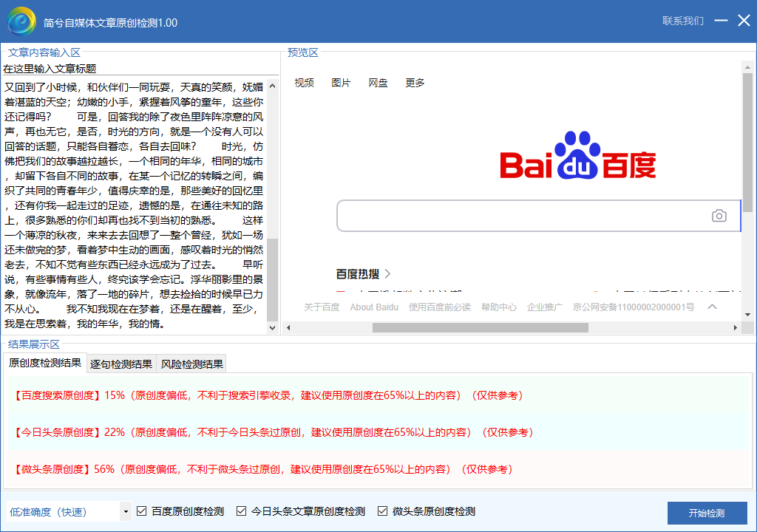Open 使用百度前必读 footer link

coord(440,307)
